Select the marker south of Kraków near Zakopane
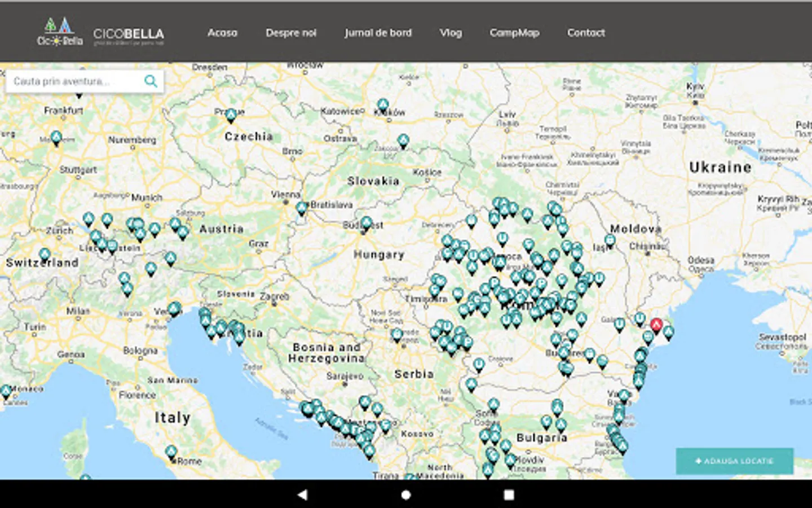Screen dimensions: 812x508 (403, 141)
